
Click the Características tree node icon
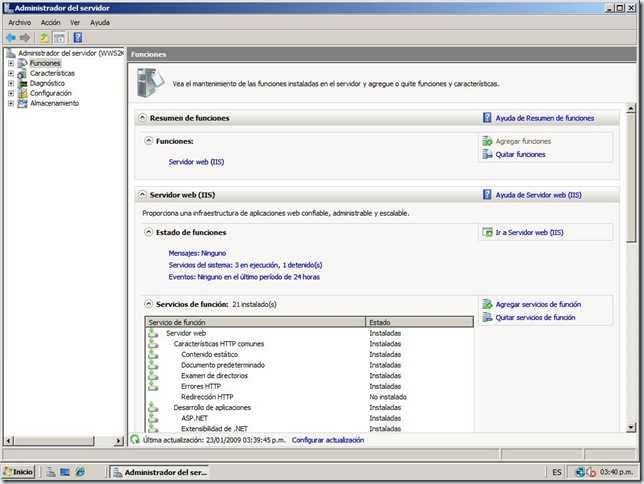tap(23, 74)
